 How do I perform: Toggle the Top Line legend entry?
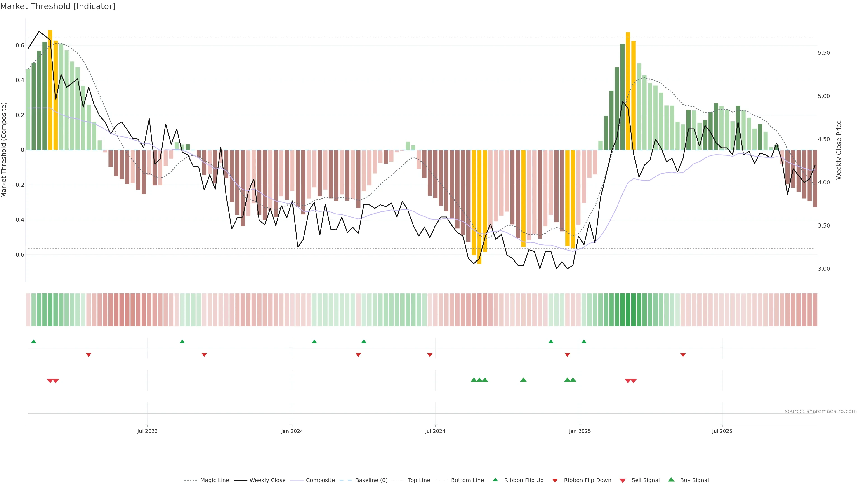point(419,480)
